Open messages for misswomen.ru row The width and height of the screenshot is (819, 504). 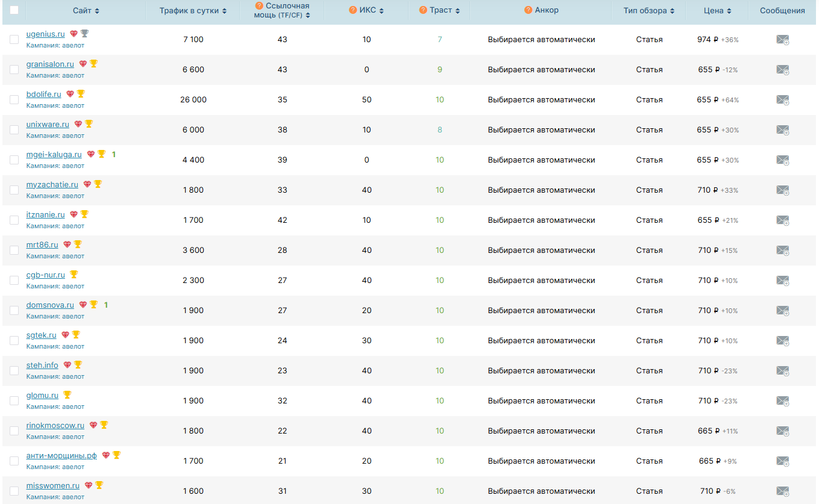click(782, 491)
